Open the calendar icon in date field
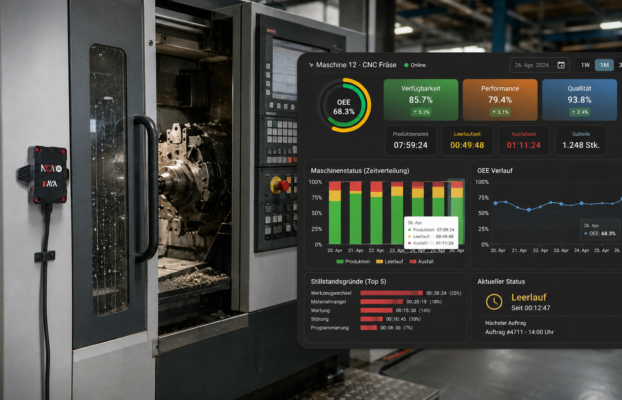 click(x=561, y=65)
